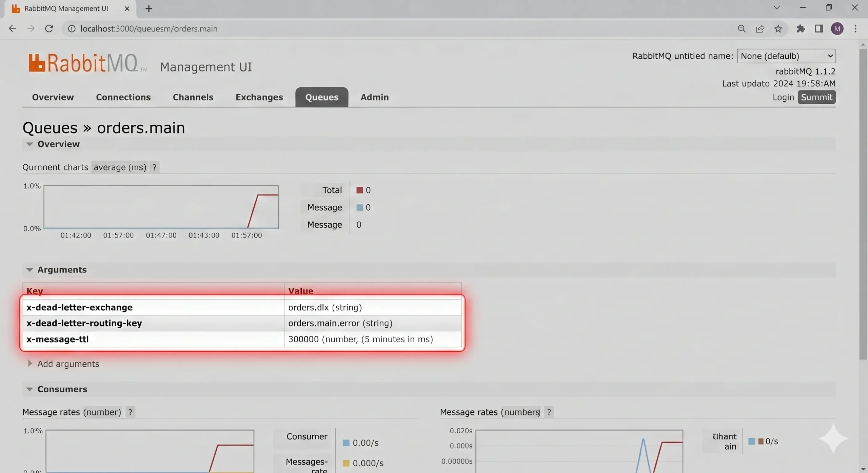
Task: View site information icon in address bar
Action: pyautogui.click(x=72, y=29)
